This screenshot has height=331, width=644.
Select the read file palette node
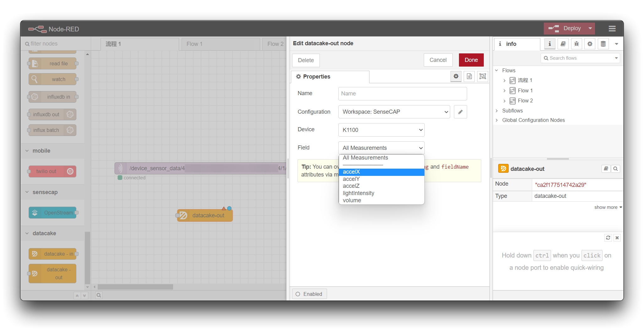[x=52, y=63]
